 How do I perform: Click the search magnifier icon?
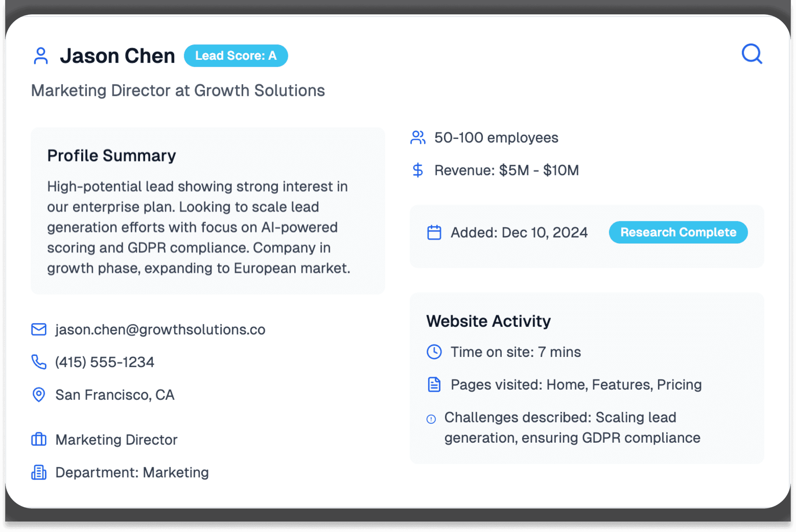pos(752,54)
